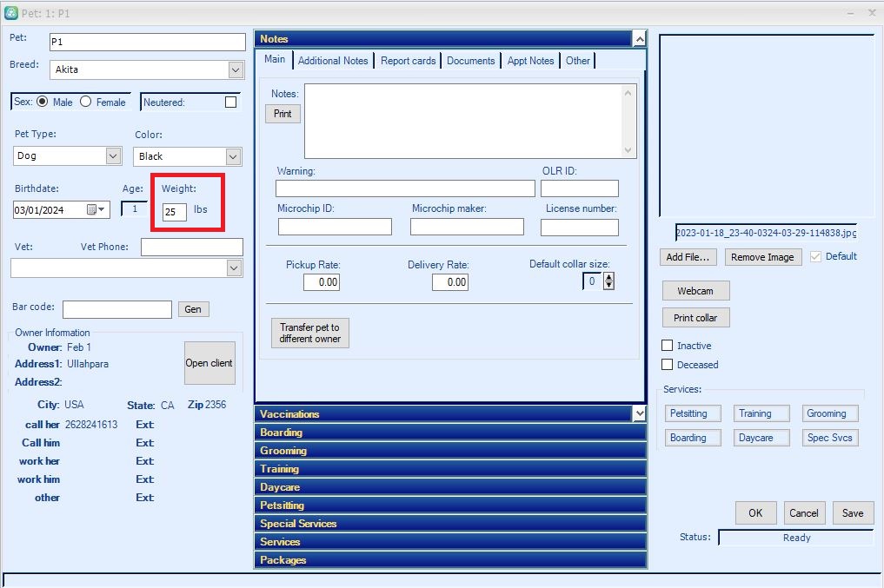Toggle the Neutered checkbox
This screenshot has height=588, width=884.
pos(230,102)
